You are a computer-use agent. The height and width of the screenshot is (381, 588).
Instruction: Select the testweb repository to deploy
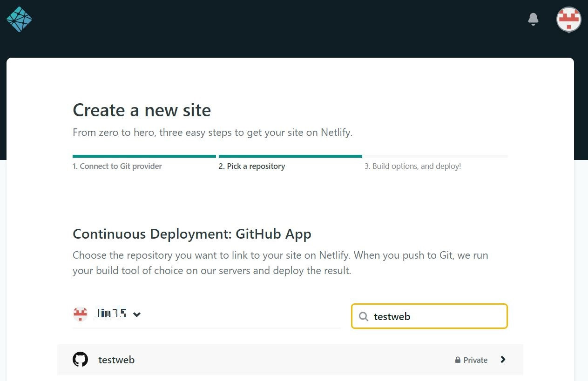click(116, 359)
